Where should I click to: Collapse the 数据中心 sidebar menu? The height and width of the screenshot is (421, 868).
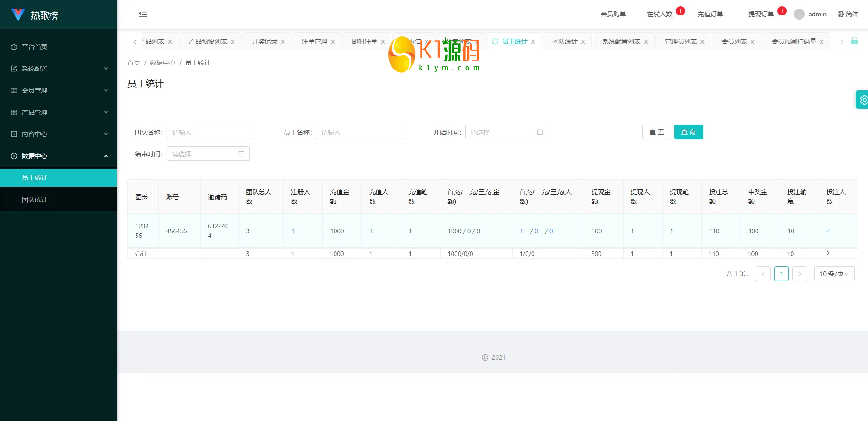58,156
